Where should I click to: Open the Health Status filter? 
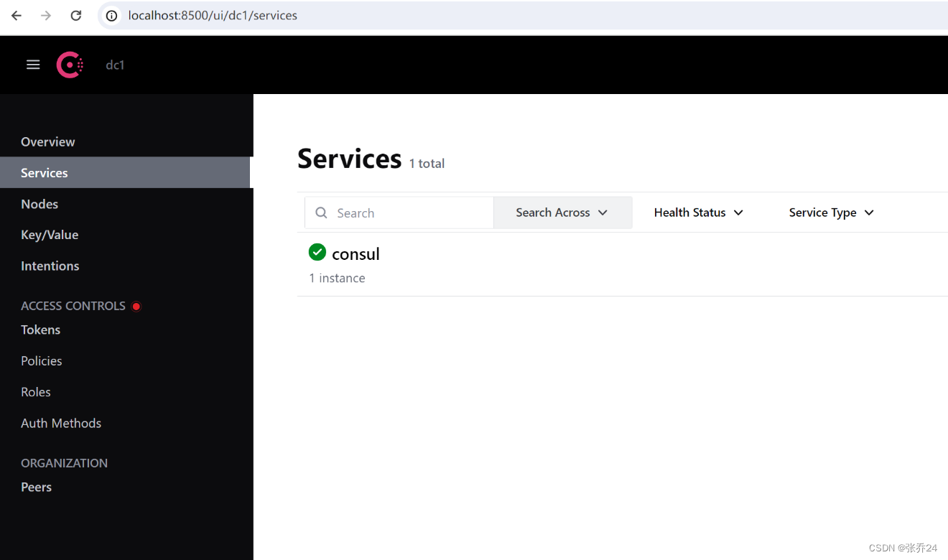click(697, 212)
